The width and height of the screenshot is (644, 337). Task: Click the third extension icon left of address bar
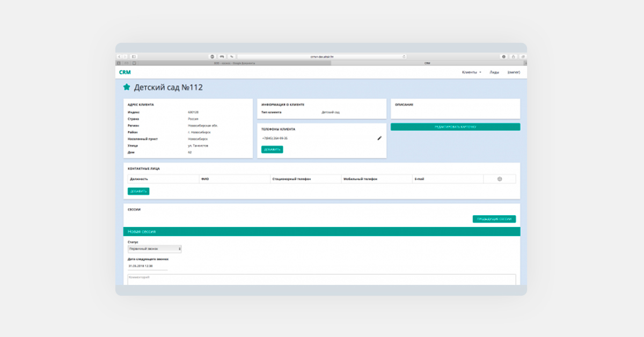231,56
